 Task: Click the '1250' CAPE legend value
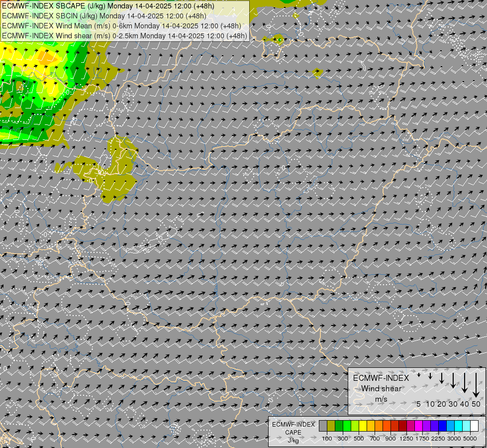pos(406,439)
